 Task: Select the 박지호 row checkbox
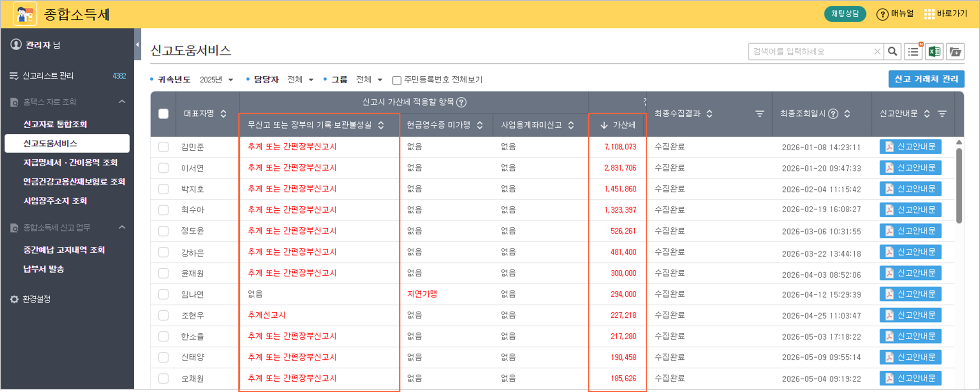(163, 189)
